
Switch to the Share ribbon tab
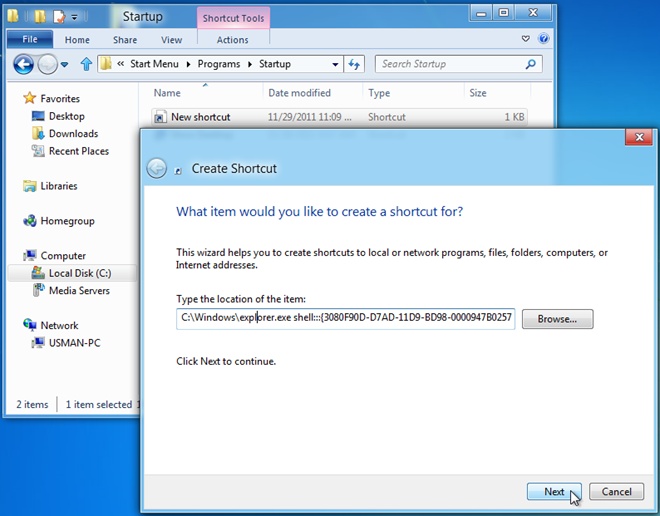point(125,40)
